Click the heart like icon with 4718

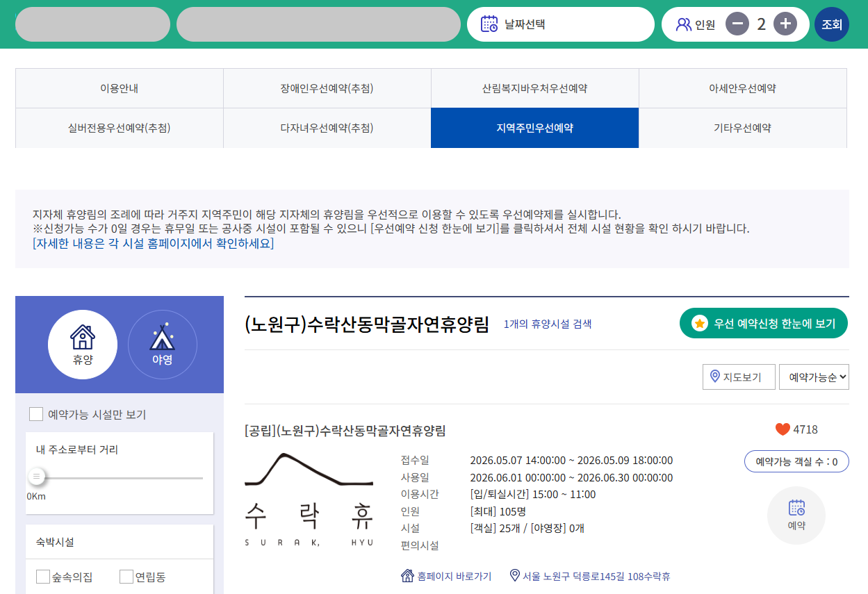[783, 429]
